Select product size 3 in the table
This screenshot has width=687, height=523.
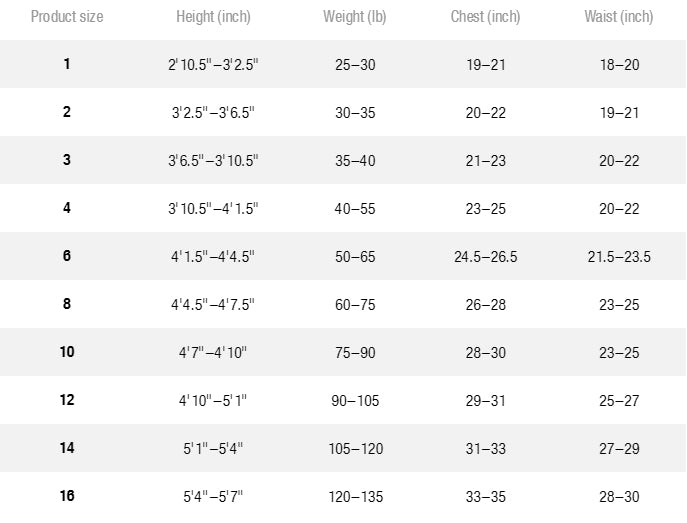(67, 160)
